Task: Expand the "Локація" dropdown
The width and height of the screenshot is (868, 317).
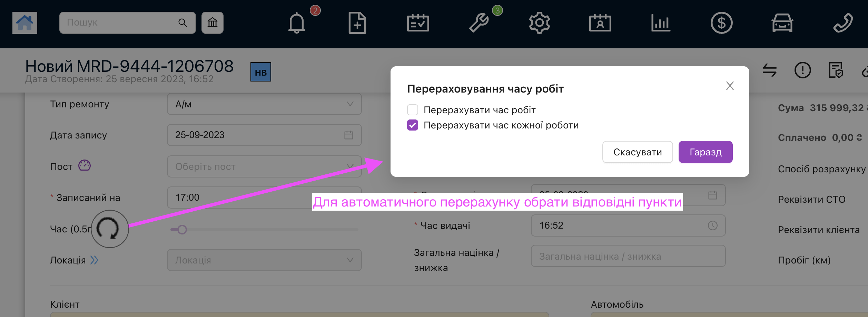Action: tap(264, 260)
